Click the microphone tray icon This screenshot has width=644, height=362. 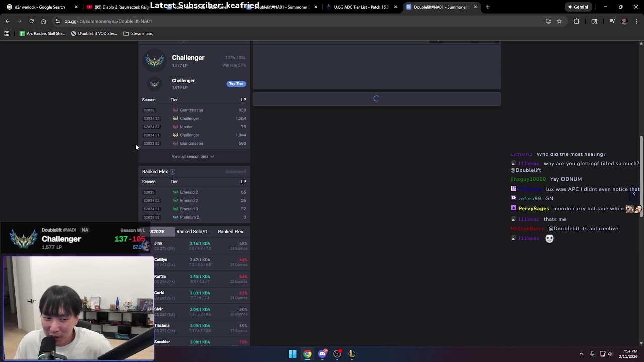click(x=592, y=354)
